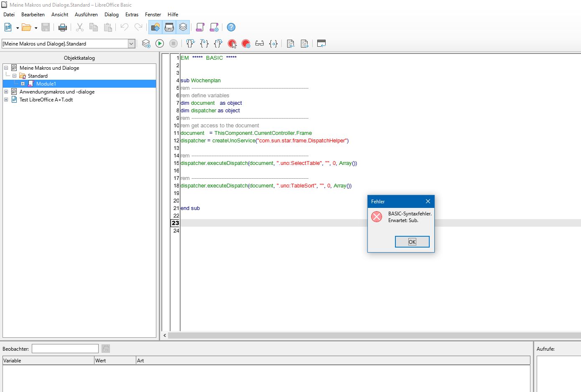Image resolution: width=581 pixels, height=392 pixels.
Task: Toggle the Call Stack layers button
Action: (183, 27)
